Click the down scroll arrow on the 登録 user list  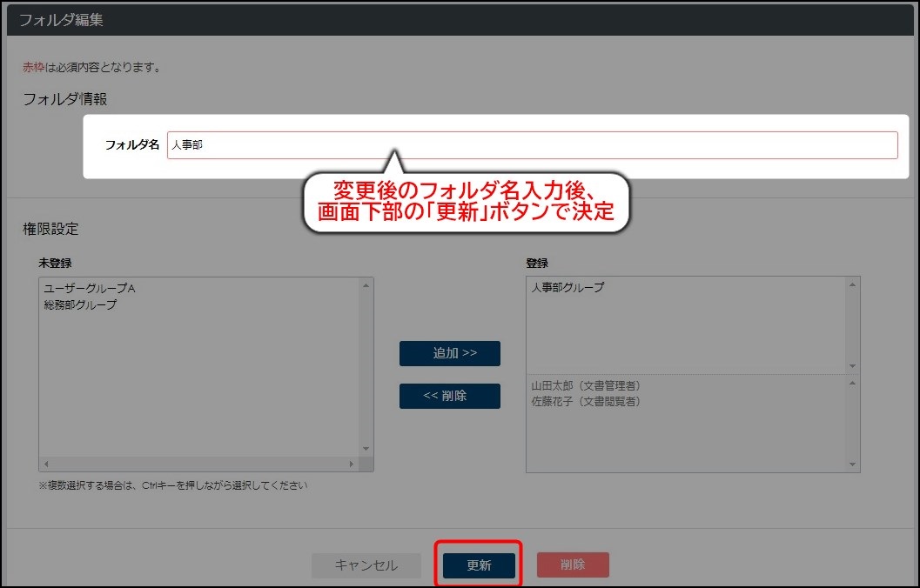[x=852, y=464]
